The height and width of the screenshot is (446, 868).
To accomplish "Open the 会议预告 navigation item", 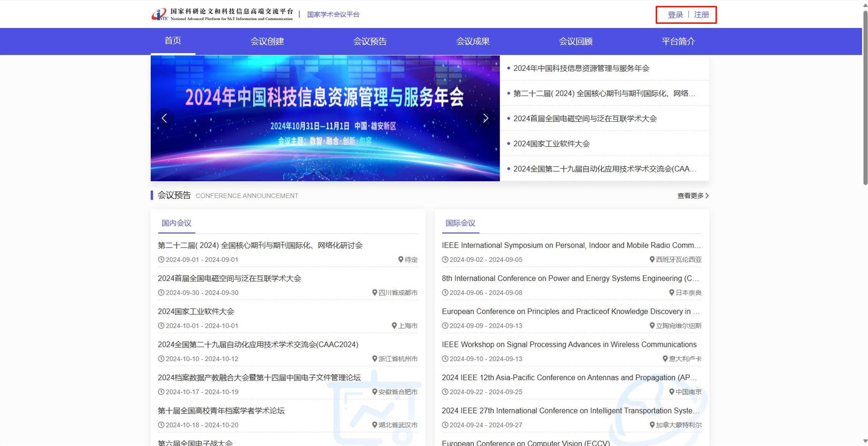I will click(x=370, y=41).
